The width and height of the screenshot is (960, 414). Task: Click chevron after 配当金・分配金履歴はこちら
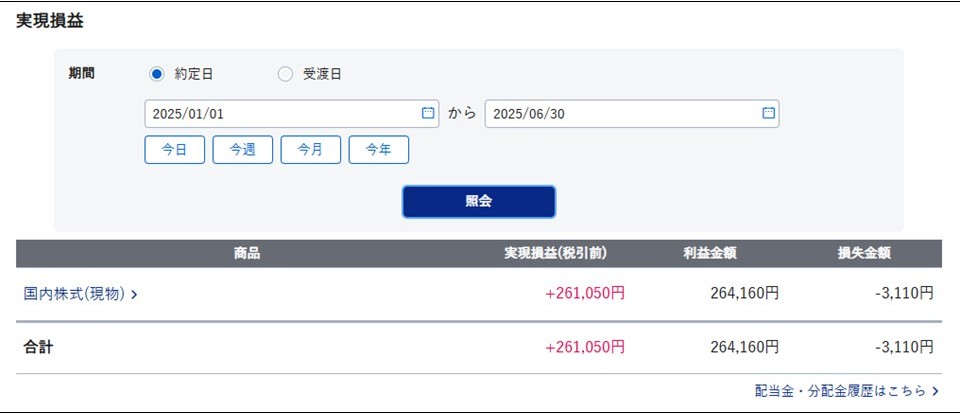[x=935, y=391]
